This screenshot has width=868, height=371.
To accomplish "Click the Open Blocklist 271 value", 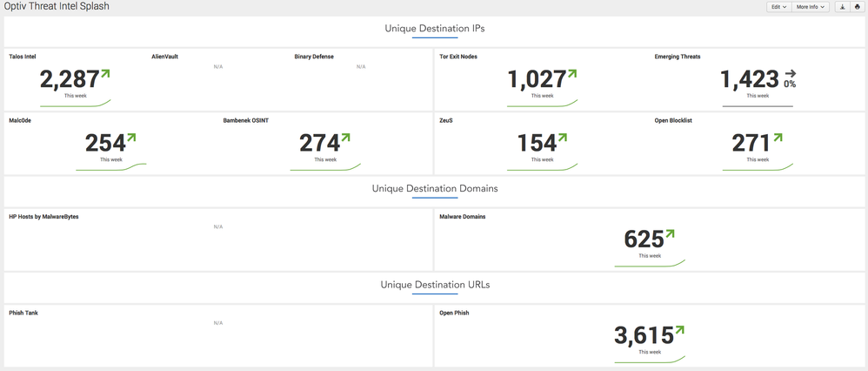I will pos(751,143).
